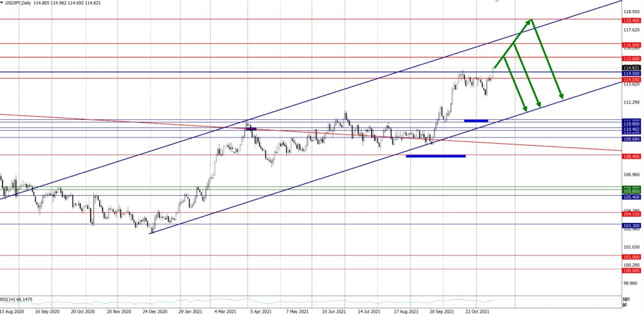Screen dimensions: 644x314
Task: Open the dropdown arrow beside USDJPY,Daily
Action: tap(3, 3)
